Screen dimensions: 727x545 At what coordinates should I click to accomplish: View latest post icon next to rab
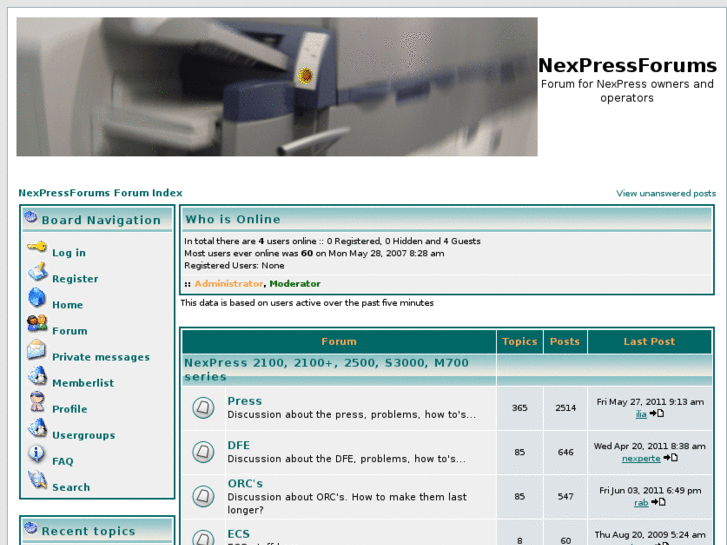pyautogui.click(x=658, y=502)
